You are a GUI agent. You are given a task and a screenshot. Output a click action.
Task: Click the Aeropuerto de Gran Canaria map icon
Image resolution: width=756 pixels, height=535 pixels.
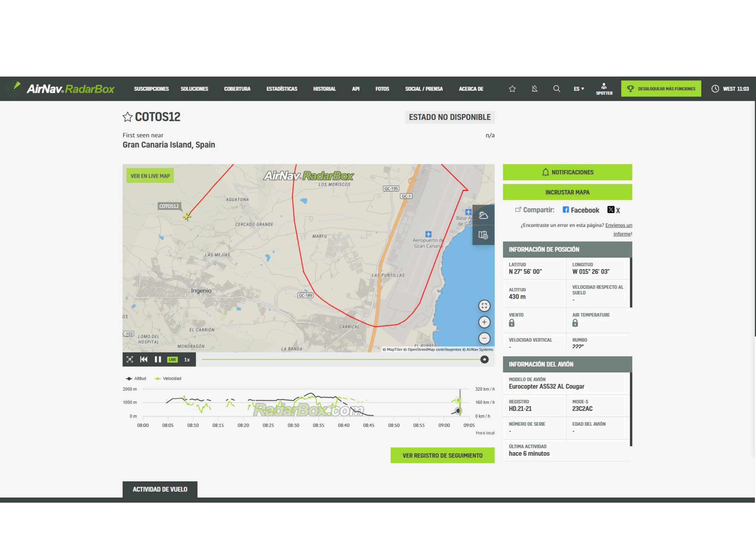[x=428, y=234]
